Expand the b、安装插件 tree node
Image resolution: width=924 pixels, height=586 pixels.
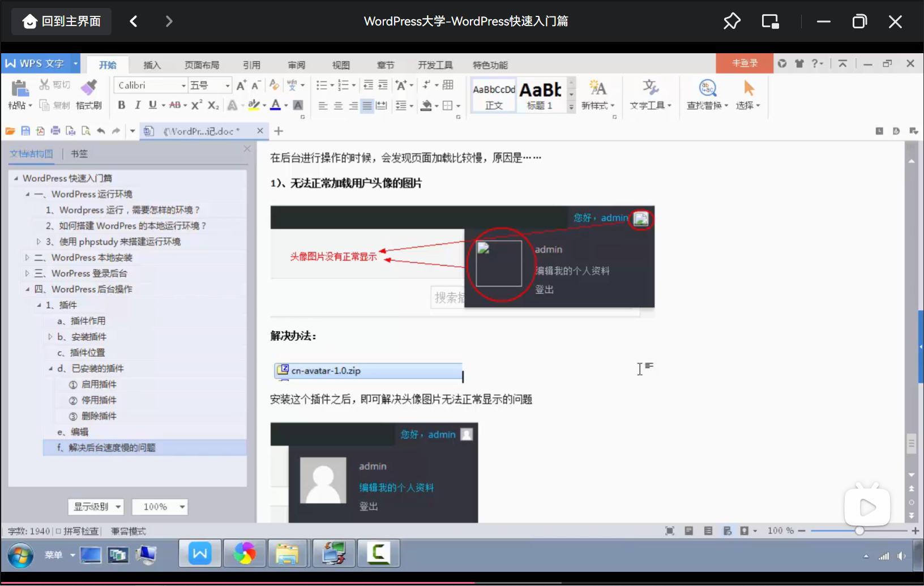50,337
